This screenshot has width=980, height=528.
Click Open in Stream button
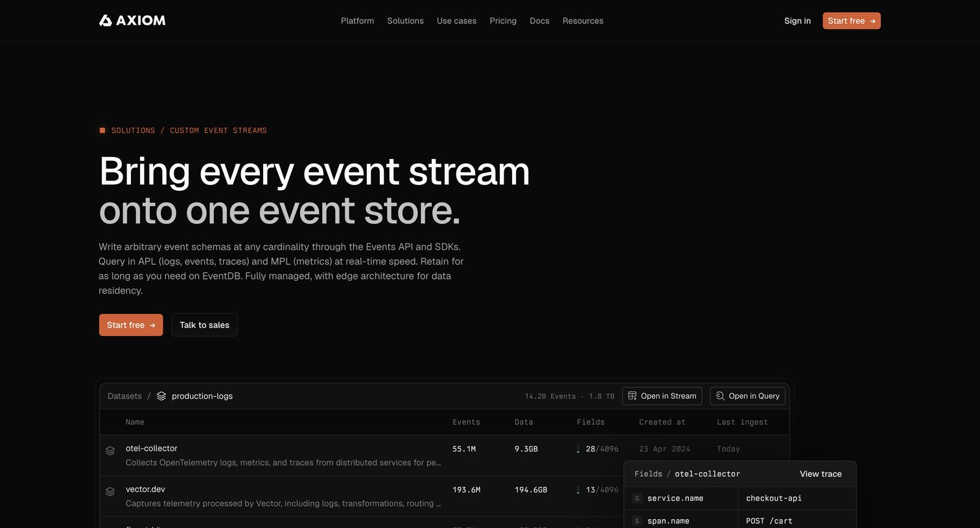[x=662, y=396]
